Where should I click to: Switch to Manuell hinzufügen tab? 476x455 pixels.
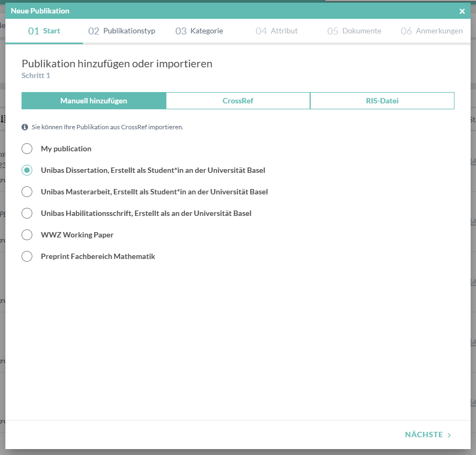point(94,101)
